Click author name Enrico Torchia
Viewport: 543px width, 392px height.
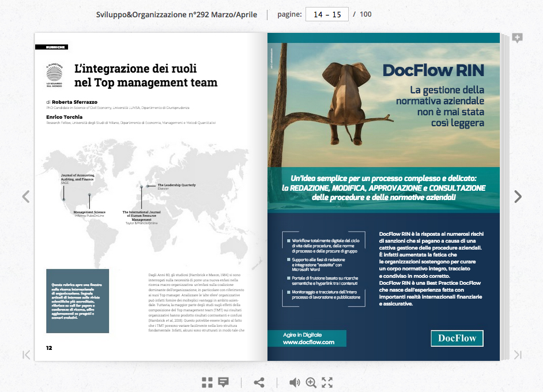tap(65, 116)
